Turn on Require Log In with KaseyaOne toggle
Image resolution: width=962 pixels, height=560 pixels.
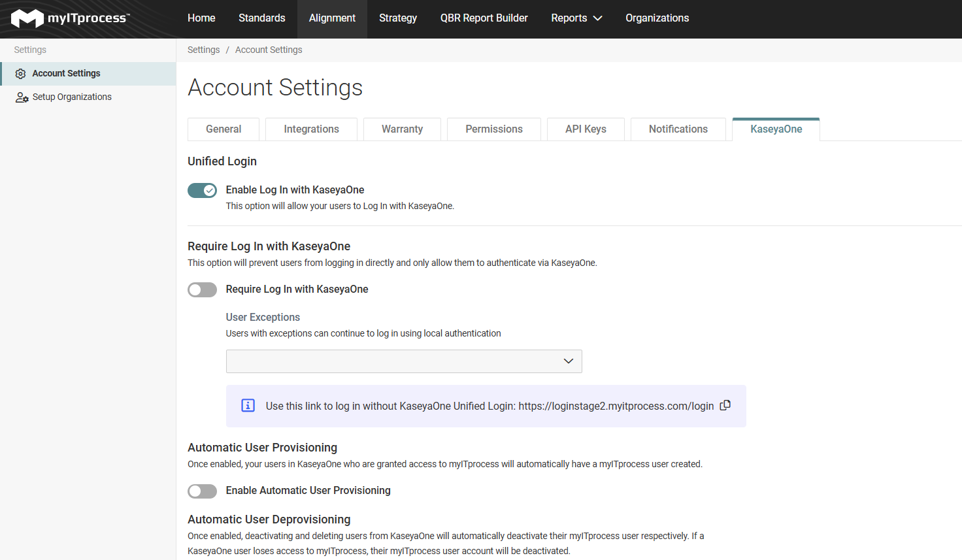[202, 289]
